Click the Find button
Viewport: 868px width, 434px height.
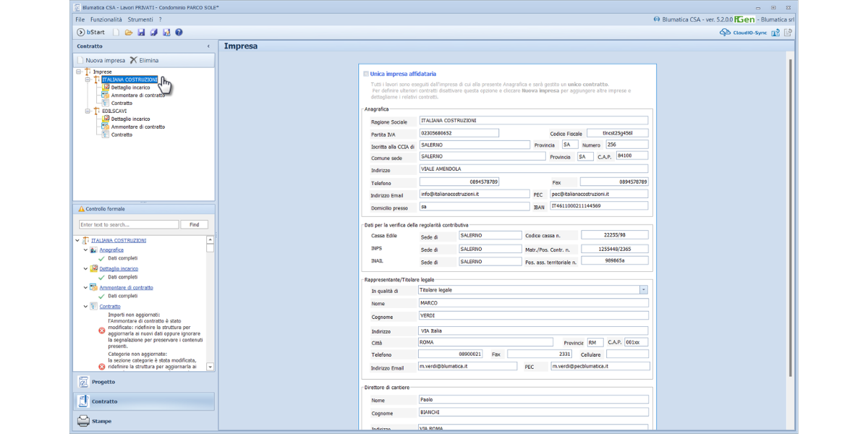point(194,225)
